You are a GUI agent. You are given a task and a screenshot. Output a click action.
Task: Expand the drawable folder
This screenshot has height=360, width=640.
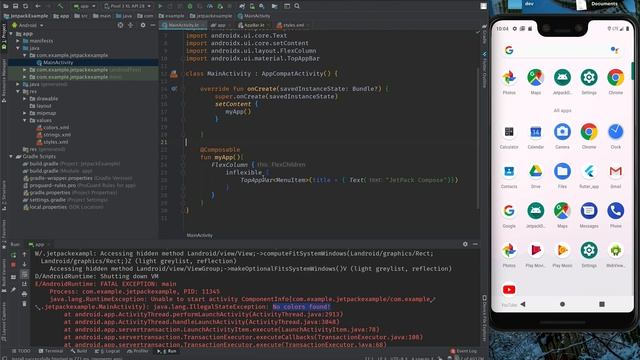coord(25,99)
